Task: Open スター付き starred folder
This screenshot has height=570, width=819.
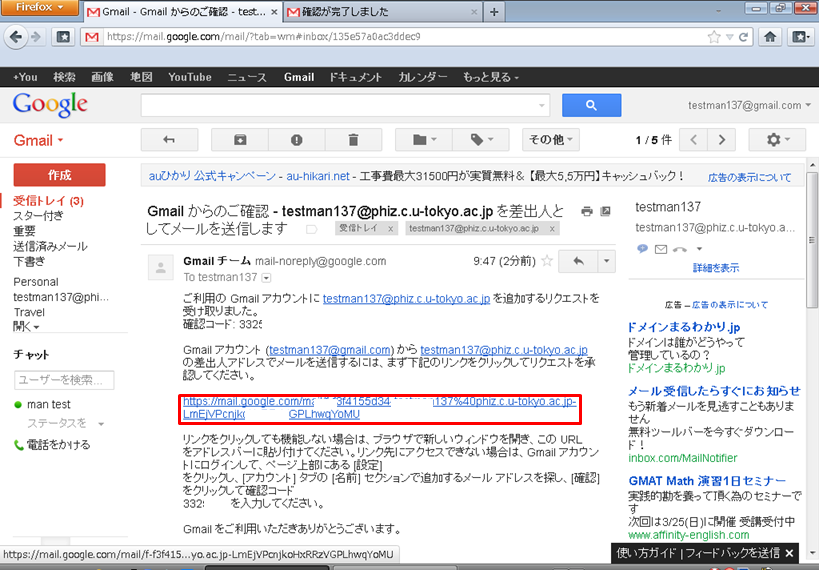Action: [x=38, y=216]
